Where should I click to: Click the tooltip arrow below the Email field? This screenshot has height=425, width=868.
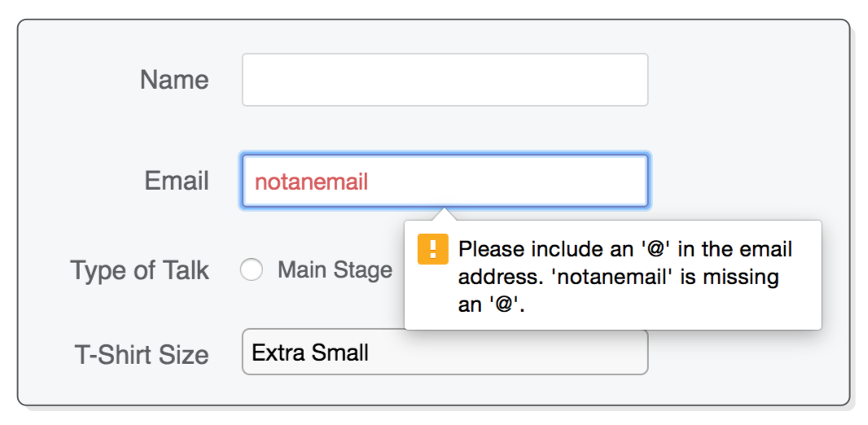(445, 213)
